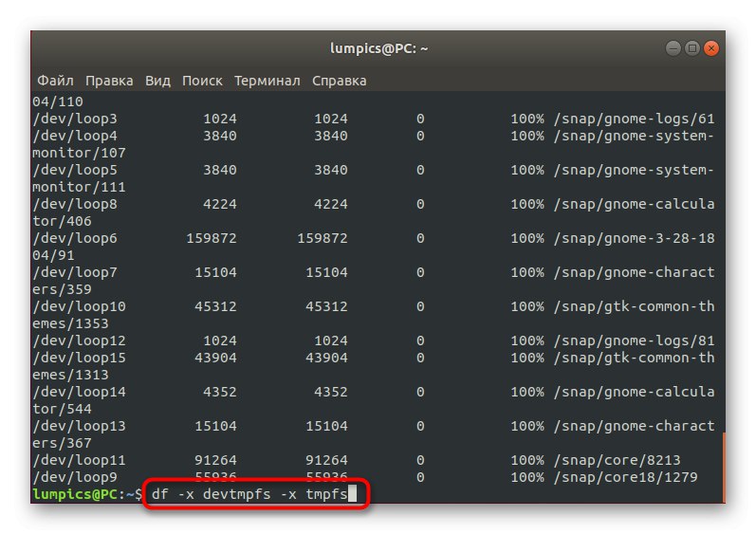Click the lumpics@PC green prompt text
This screenshot has height=534, width=756.
point(75,494)
